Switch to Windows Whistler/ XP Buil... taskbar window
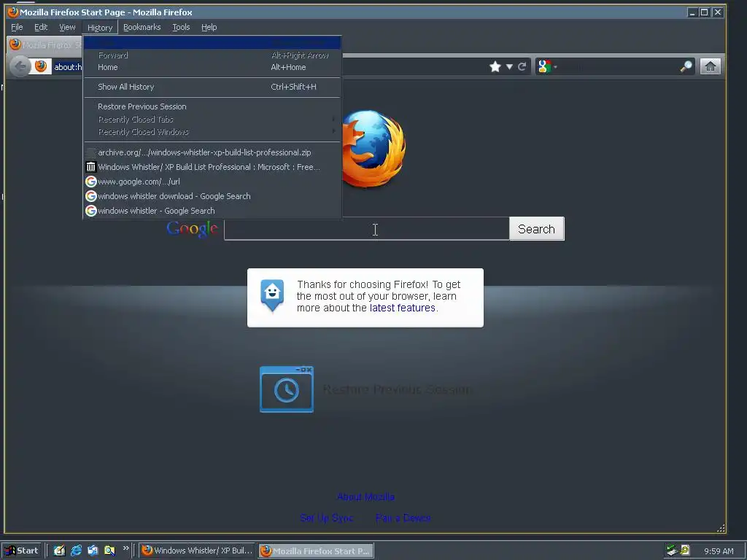The image size is (747, 560). click(197, 551)
